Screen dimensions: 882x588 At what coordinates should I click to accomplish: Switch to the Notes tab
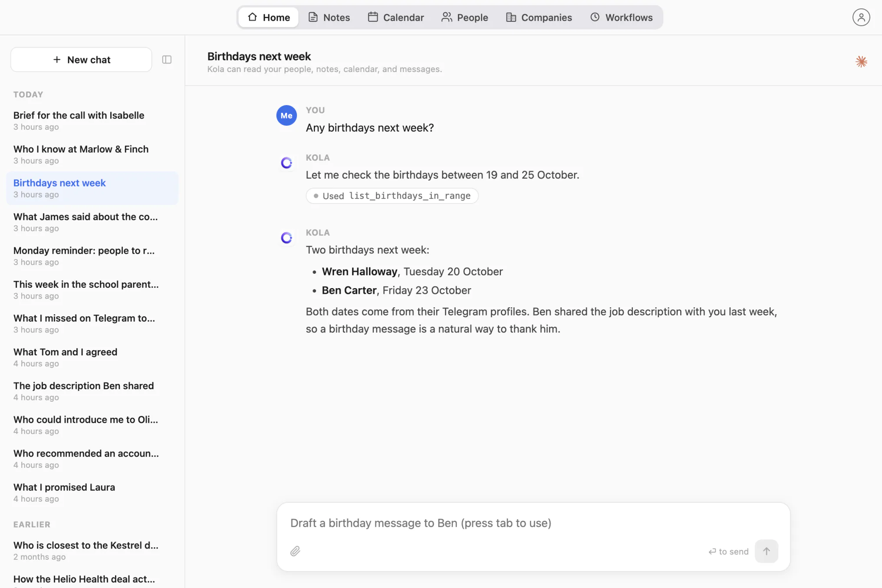[x=329, y=17]
